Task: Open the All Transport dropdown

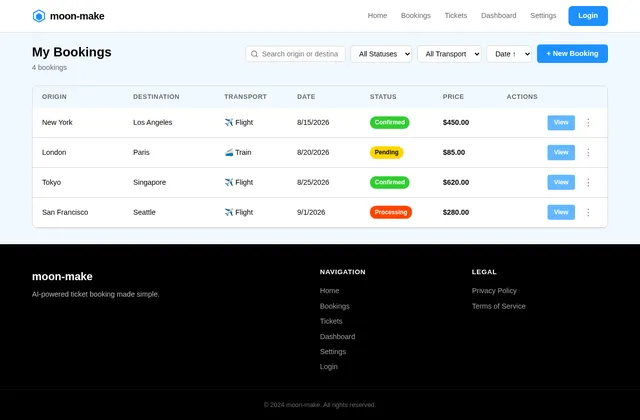Action: (x=449, y=54)
